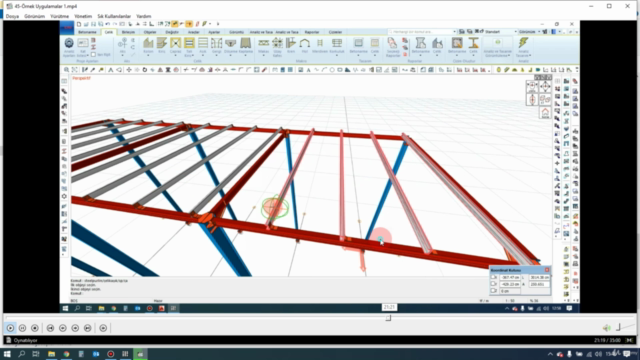The width and height of the screenshot is (640, 360).
Task: Pause the video with the pause button
Action: click(x=22, y=328)
